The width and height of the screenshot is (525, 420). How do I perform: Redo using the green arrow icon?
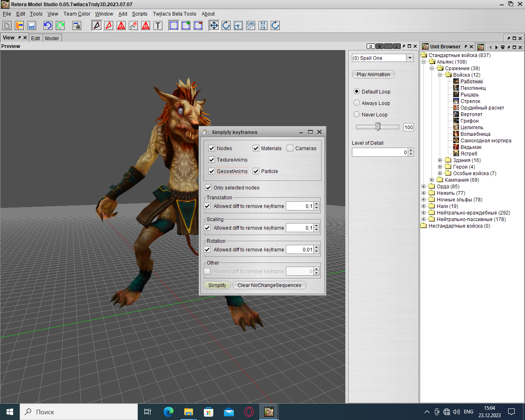60,25
